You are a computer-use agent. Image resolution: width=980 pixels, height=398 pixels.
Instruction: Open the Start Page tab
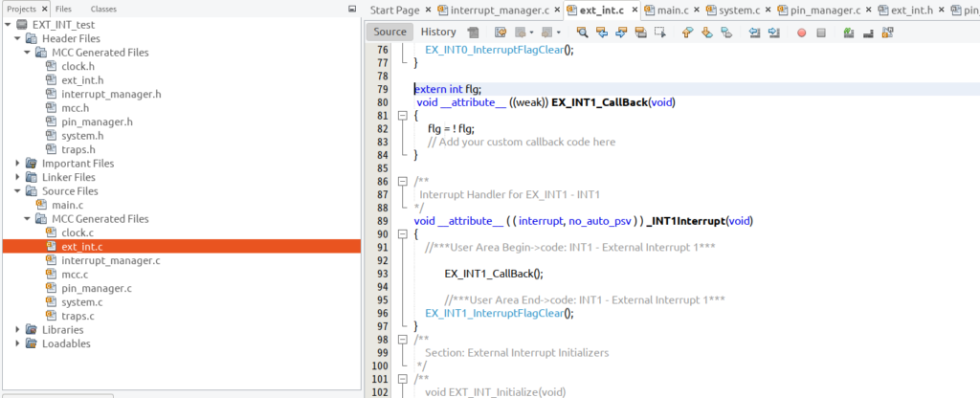pos(394,10)
